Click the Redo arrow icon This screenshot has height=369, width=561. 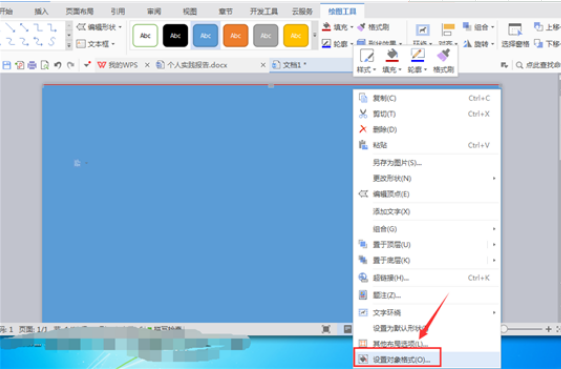[70, 65]
